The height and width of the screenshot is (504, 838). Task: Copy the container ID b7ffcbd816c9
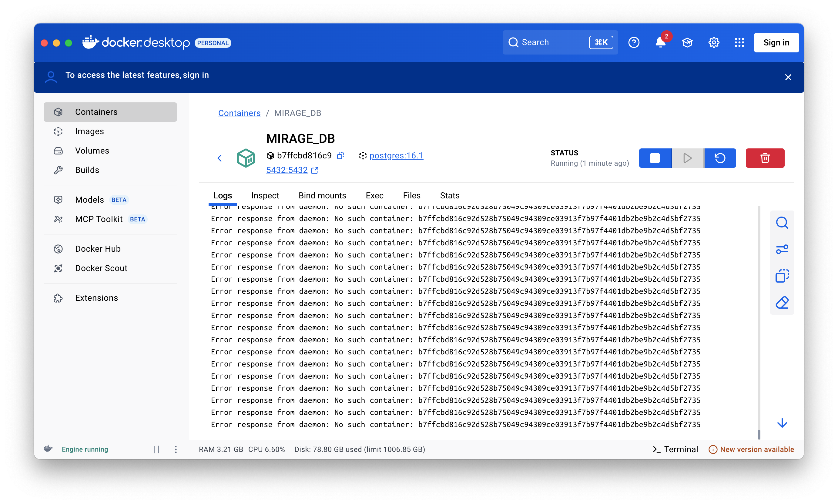tap(340, 156)
